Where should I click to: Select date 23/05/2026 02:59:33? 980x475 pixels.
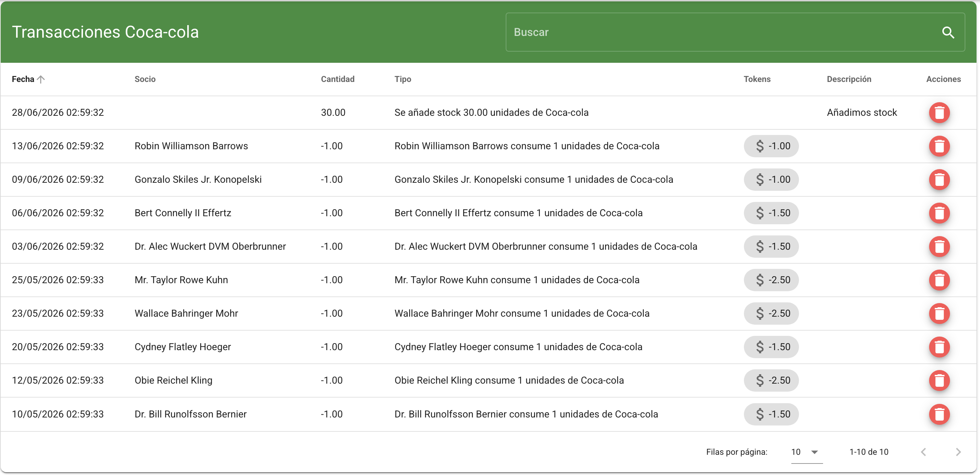click(x=58, y=314)
